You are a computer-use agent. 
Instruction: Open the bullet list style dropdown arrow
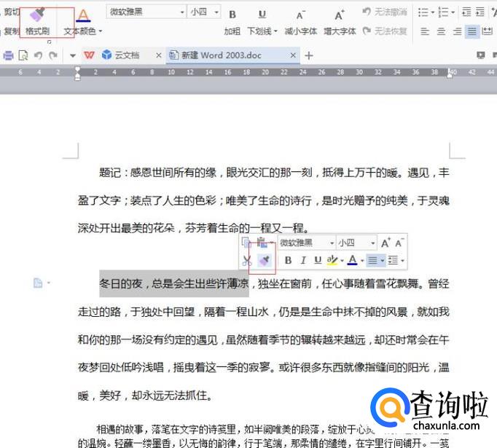(x=433, y=12)
